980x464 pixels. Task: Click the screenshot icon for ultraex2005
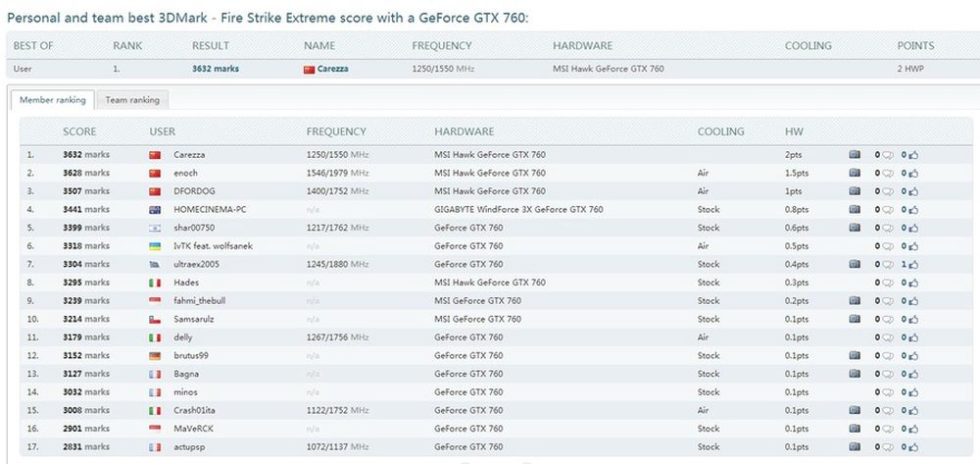pyautogui.click(x=855, y=264)
